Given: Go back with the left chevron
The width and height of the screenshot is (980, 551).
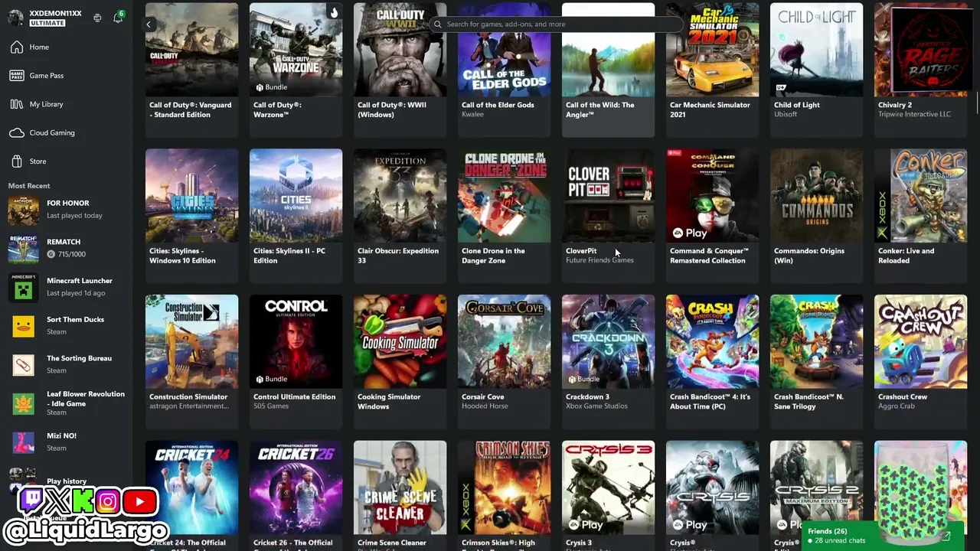Looking at the screenshot, I should (149, 24).
